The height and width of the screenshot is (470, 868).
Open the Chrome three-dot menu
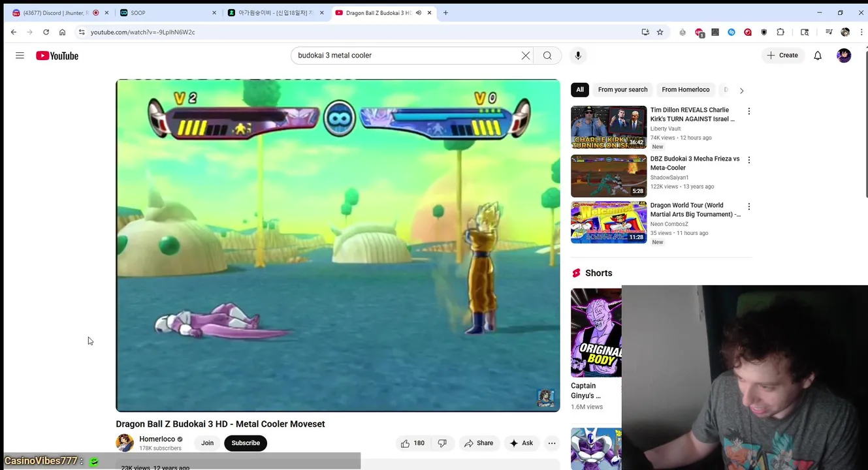[x=861, y=32]
